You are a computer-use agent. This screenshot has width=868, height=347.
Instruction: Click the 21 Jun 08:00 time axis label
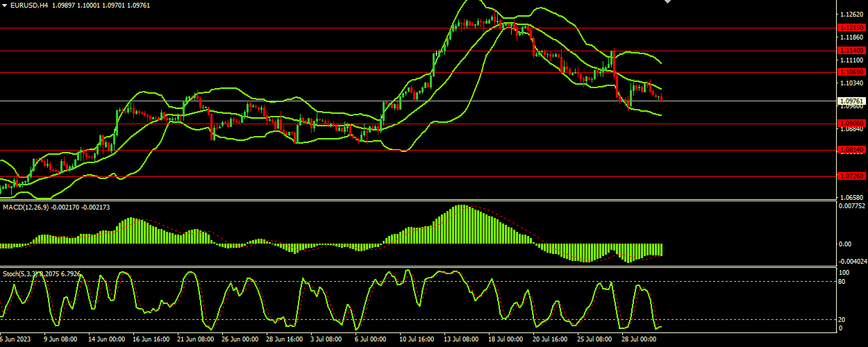pyautogui.click(x=195, y=340)
